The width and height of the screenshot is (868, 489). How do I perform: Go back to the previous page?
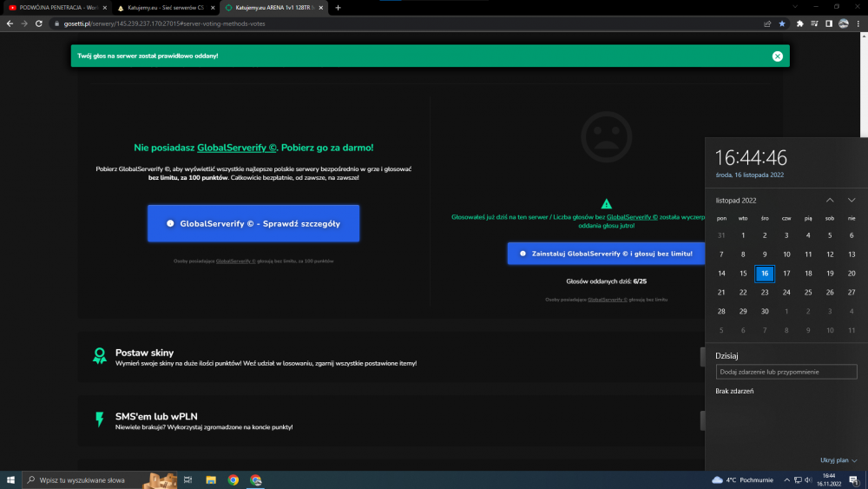pyautogui.click(x=10, y=23)
